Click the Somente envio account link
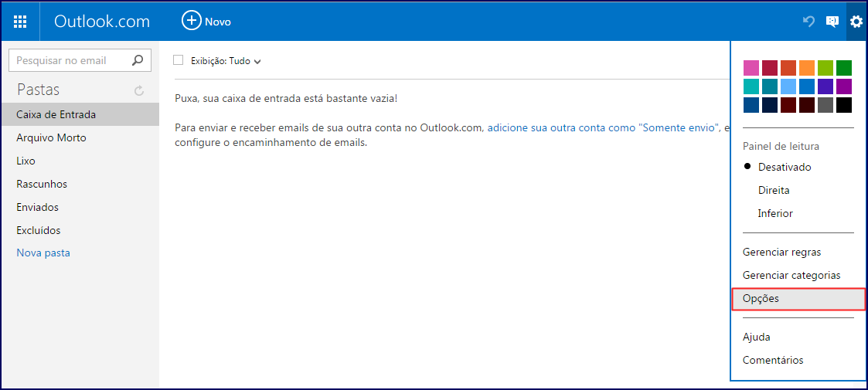The height and width of the screenshot is (390, 868). pyautogui.click(x=604, y=127)
